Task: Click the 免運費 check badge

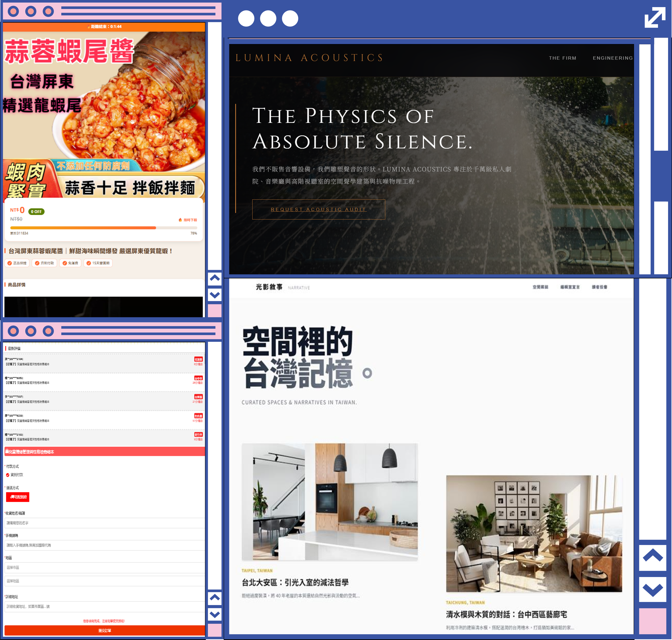Action: click(70, 263)
